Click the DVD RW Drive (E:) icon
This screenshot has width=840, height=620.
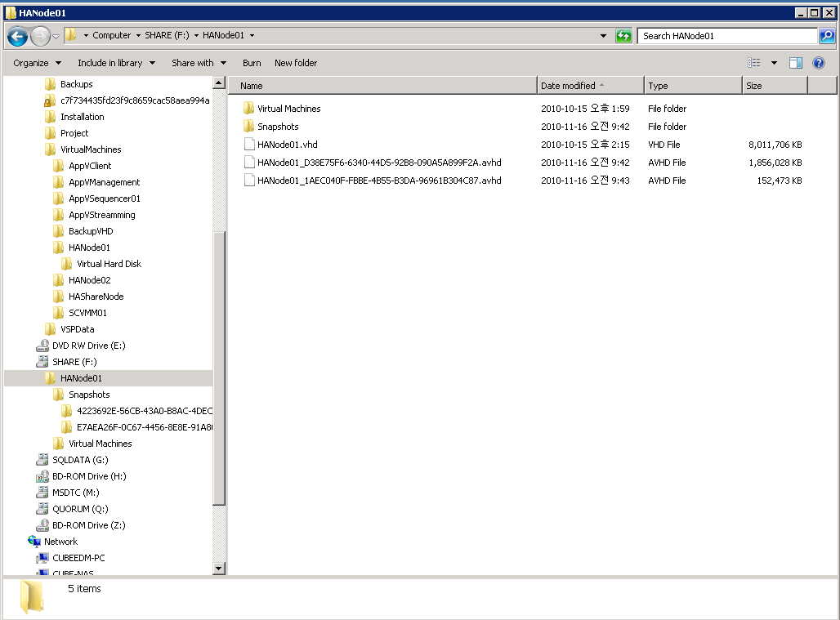42,346
